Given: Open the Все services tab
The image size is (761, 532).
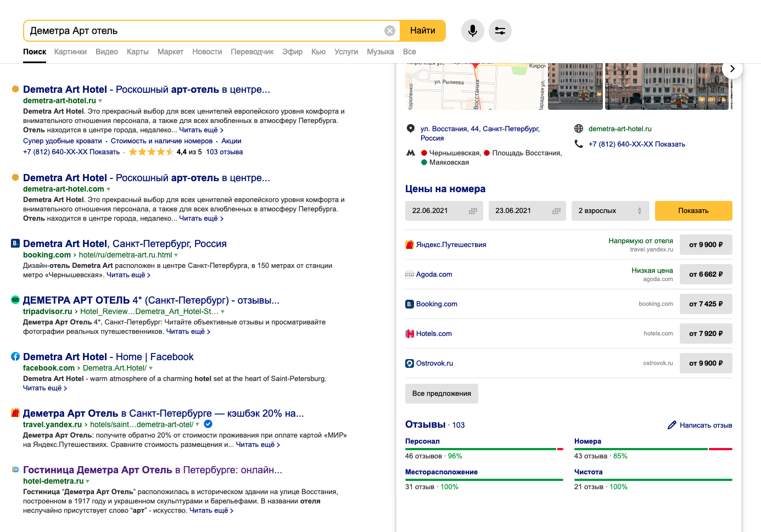Looking at the screenshot, I should (x=409, y=52).
